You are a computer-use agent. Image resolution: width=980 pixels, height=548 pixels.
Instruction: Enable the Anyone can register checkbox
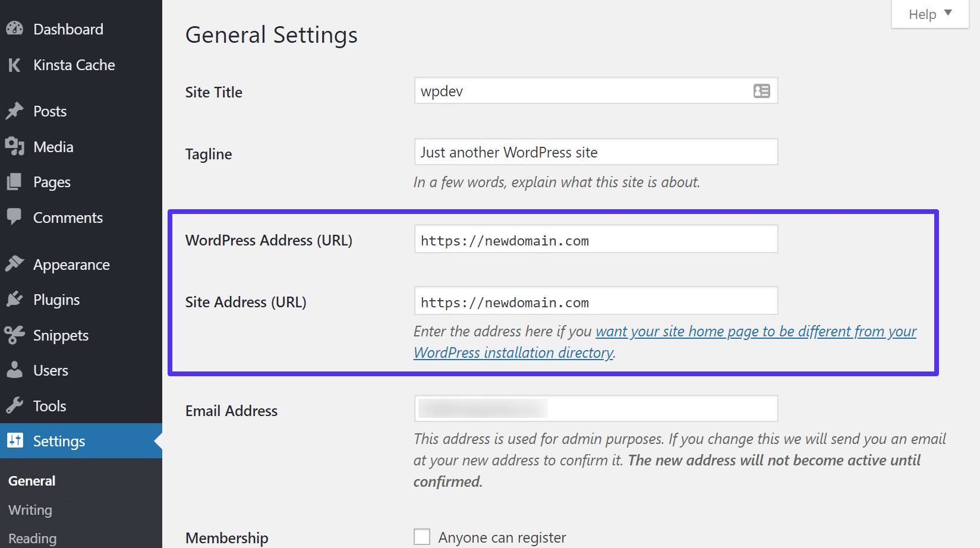[x=421, y=536]
